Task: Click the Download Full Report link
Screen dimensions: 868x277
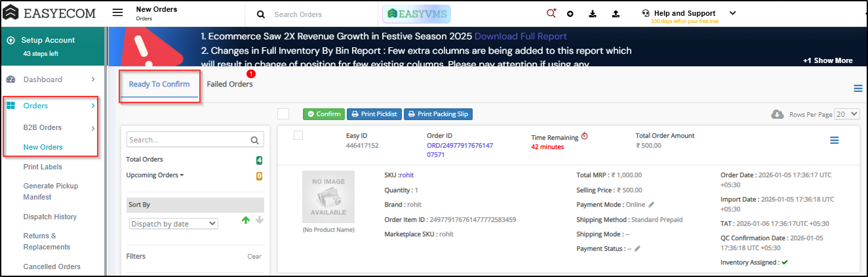Action: (521, 36)
